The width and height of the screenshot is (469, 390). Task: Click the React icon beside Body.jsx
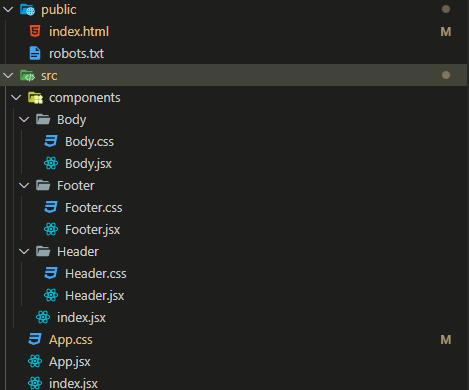click(51, 163)
